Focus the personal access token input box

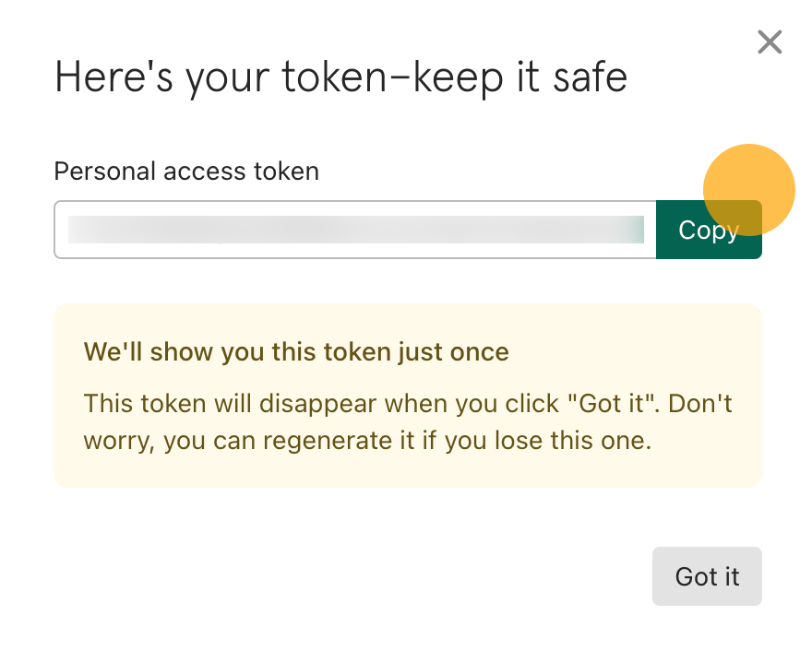[x=355, y=230]
